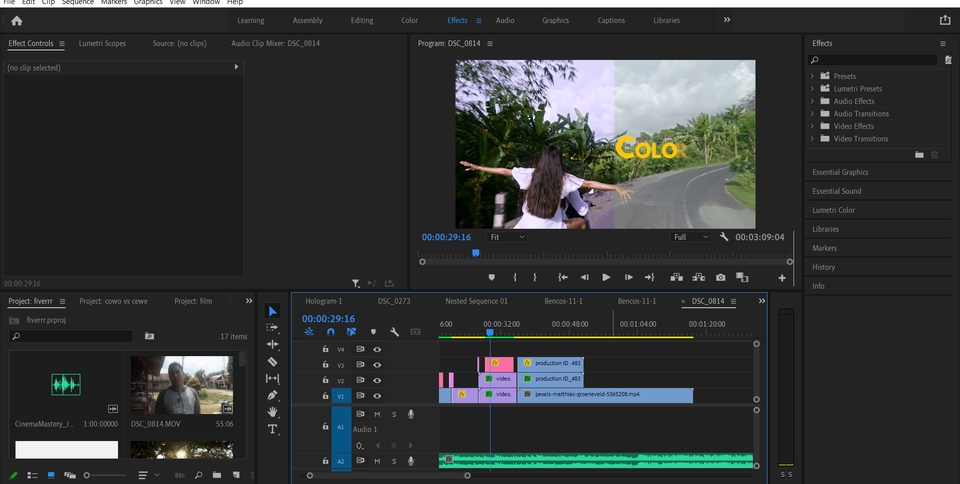Expand the Video Effects folder
The height and width of the screenshot is (484, 960).
pos(812,126)
